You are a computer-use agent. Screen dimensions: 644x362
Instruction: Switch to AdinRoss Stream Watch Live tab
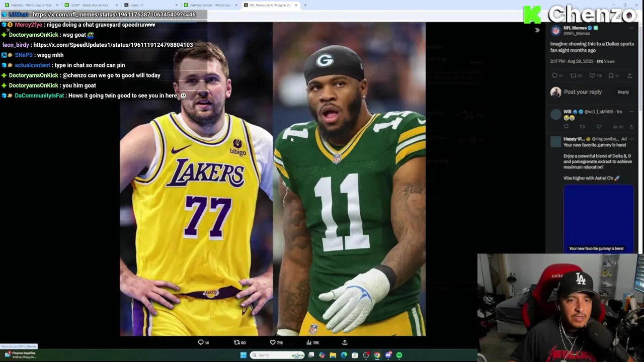(210, 5)
